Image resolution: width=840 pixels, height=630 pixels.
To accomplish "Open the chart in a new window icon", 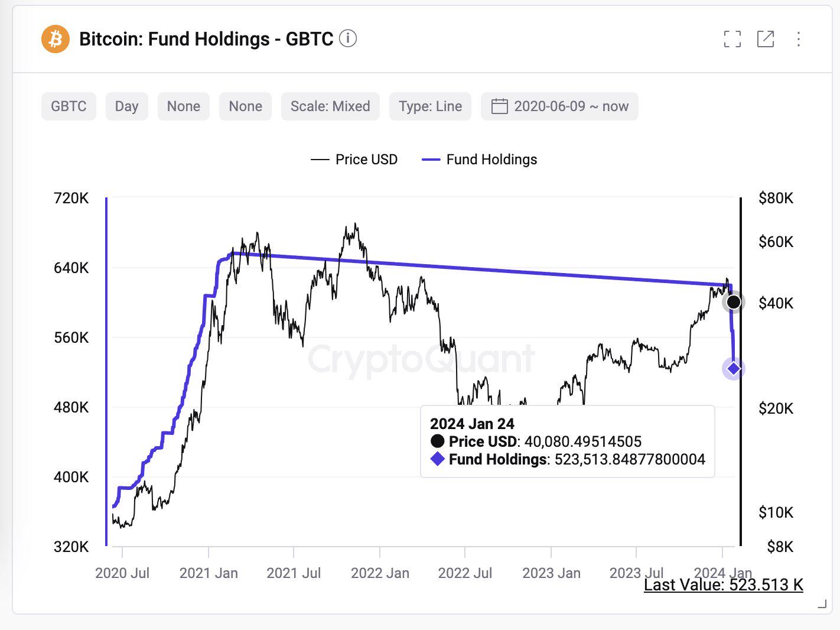I will coord(766,39).
